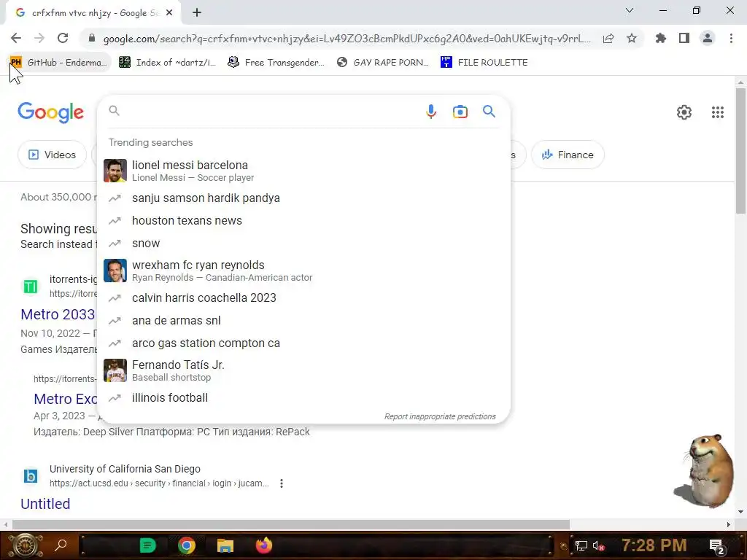
Task: Click Lionel Messi's photo thumbnail
Action: pos(115,171)
